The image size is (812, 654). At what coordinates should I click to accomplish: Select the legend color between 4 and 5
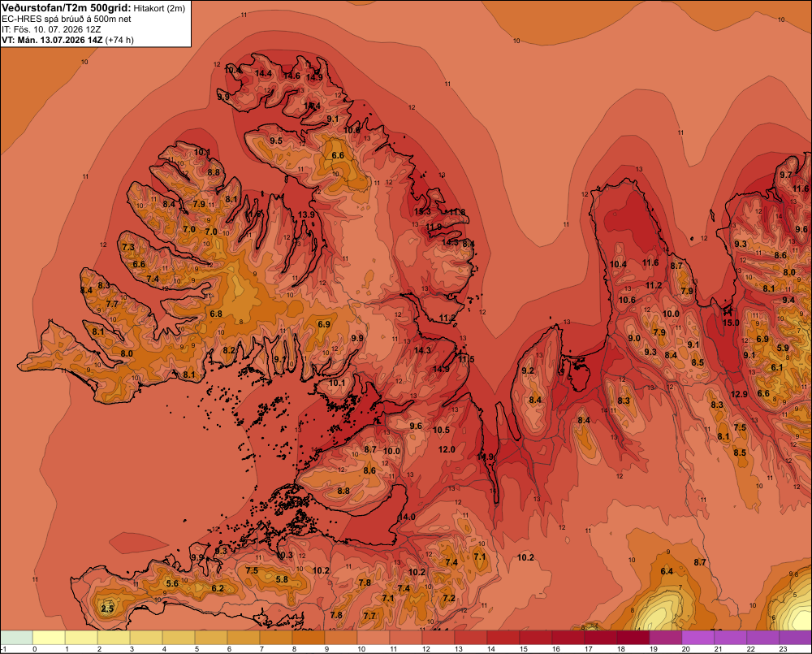click(179, 638)
